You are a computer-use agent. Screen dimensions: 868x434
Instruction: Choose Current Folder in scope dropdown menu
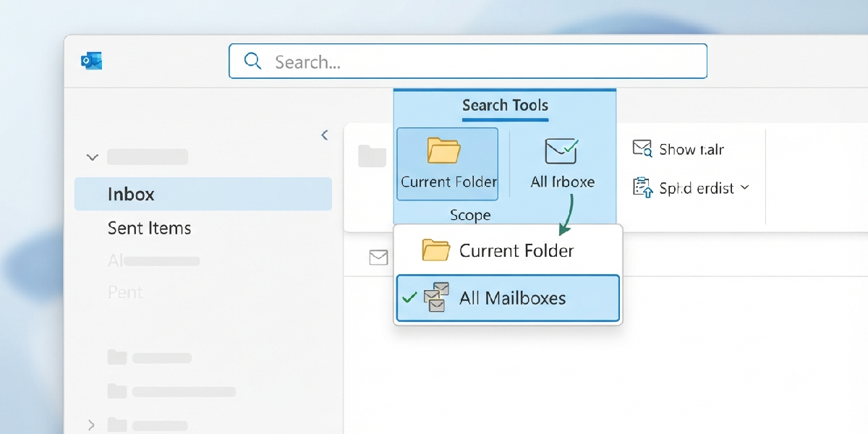[x=508, y=251]
